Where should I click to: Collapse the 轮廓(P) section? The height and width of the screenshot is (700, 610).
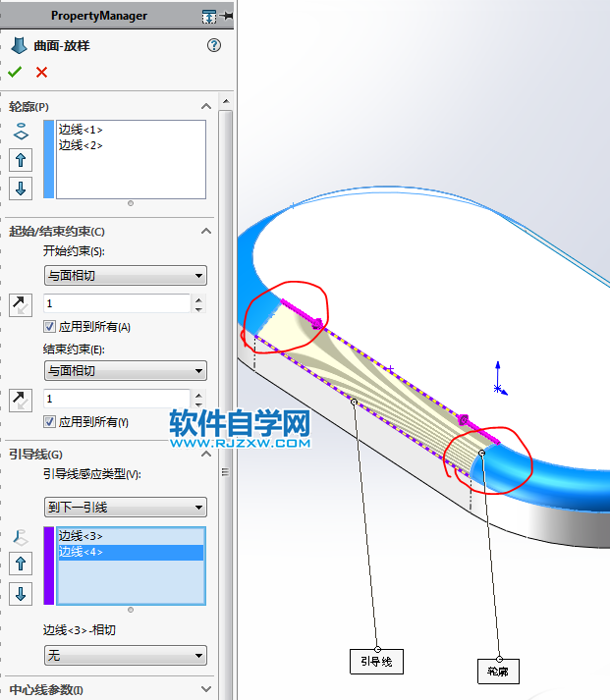(x=205, y=106)
